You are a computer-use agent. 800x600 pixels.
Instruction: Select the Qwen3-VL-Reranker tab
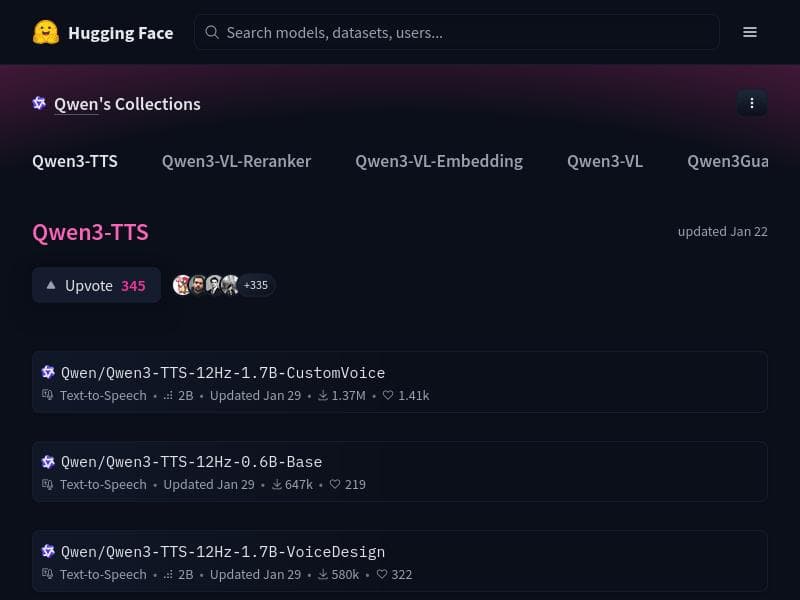[236, 161]
